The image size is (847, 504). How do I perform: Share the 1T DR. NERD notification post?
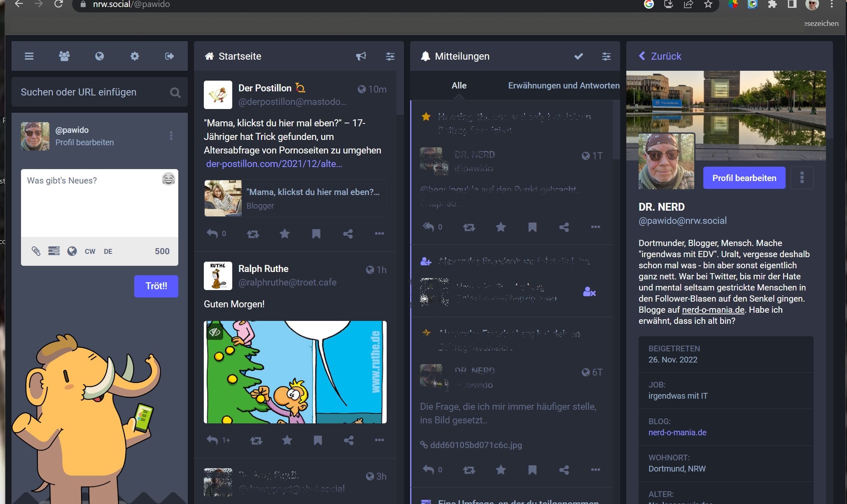pos(564,227)
